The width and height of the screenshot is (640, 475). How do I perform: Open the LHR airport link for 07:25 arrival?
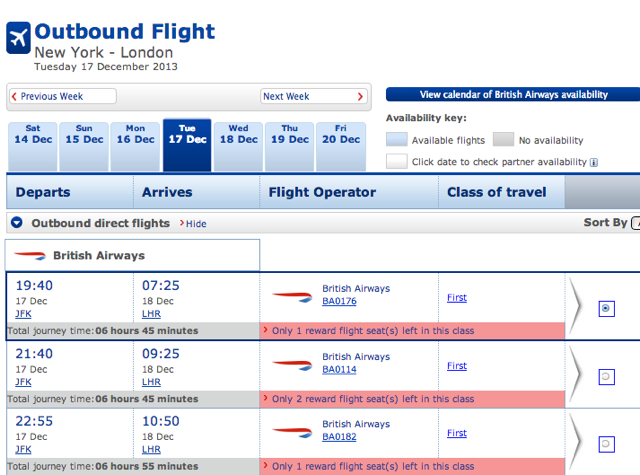click(151, 314)
